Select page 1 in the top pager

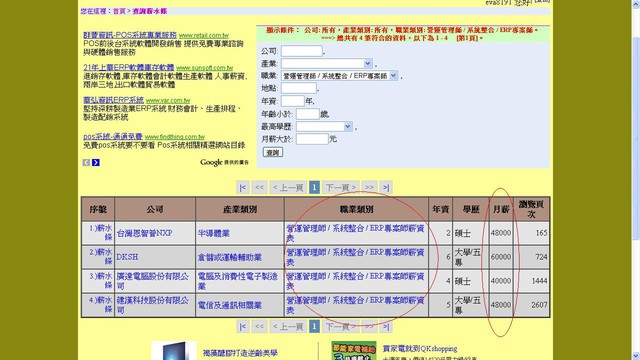pos(314,187)
